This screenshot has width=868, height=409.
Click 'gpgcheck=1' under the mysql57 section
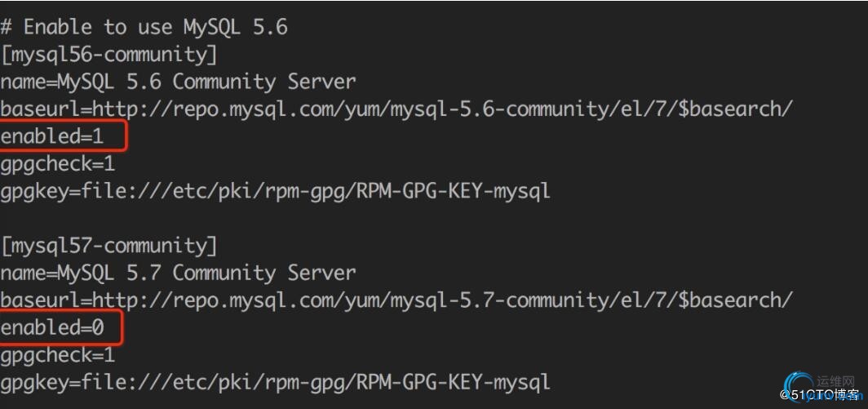58,355
